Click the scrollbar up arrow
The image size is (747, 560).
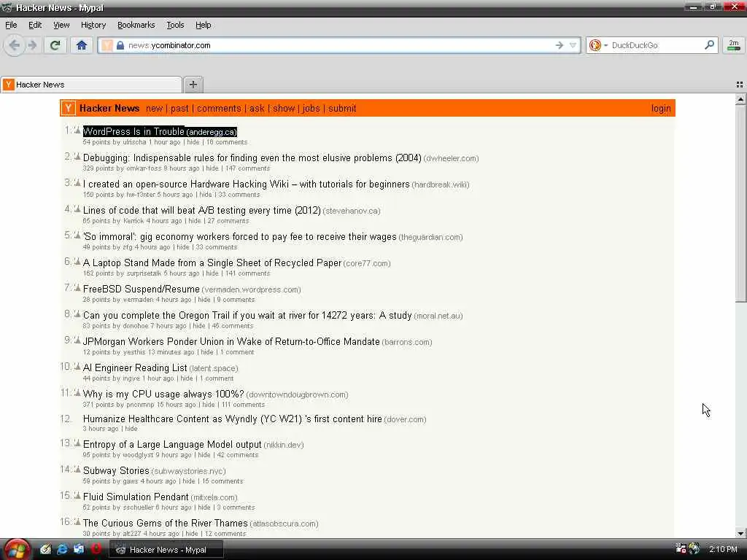pyautogui.click(x=740, y=99)
